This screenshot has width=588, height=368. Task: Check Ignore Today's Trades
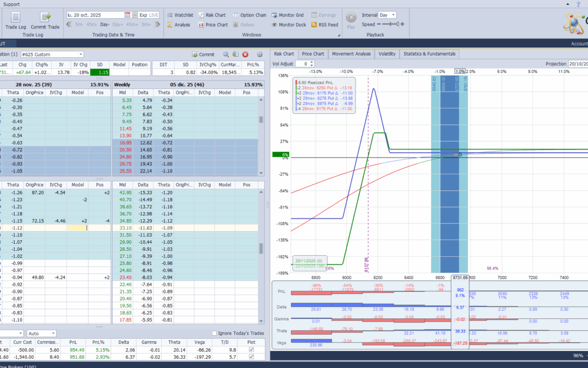214,333
